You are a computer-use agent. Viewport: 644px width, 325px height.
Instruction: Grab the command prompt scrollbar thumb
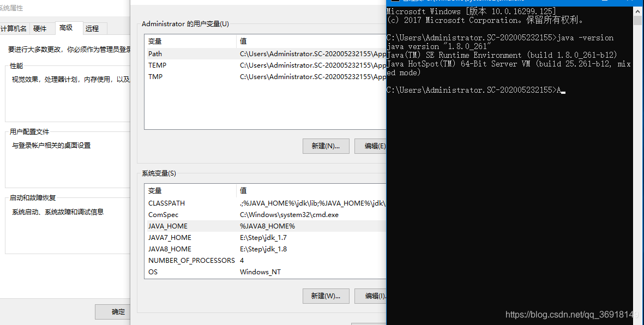tap(638, 20)
